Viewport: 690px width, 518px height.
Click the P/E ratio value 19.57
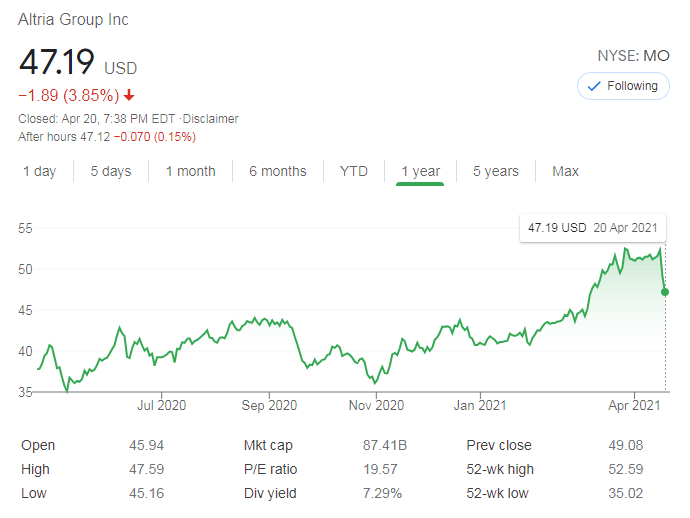click(x=380, y=469)
